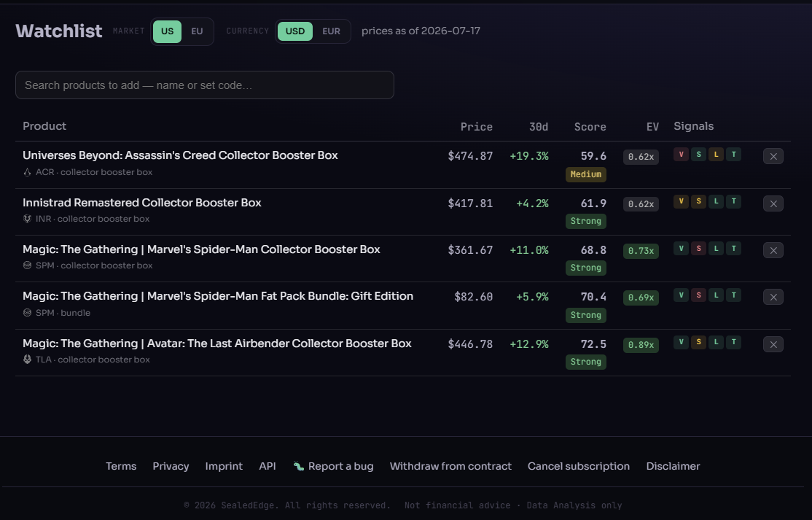Image resolution: width=812 pixels, height=520 pixels.
Task: Open Innistrad Remastered Collector Booster Box product
Action: 142,203
